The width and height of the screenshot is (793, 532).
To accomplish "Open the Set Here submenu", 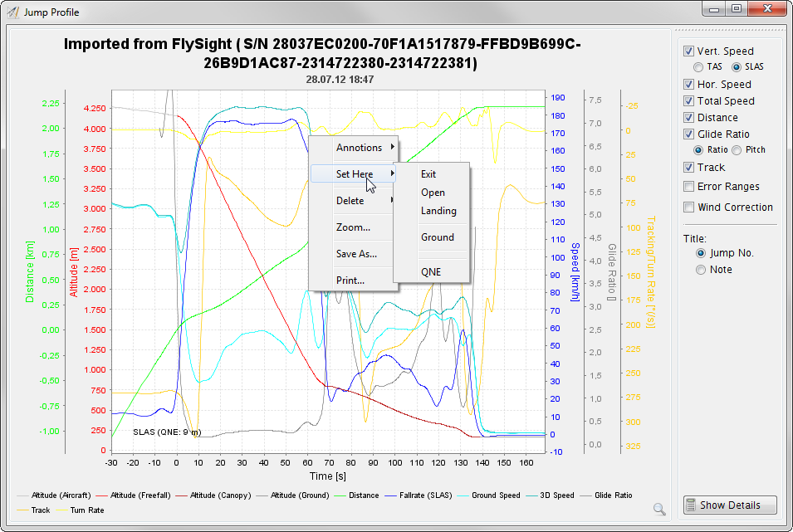I will point(354,174).
